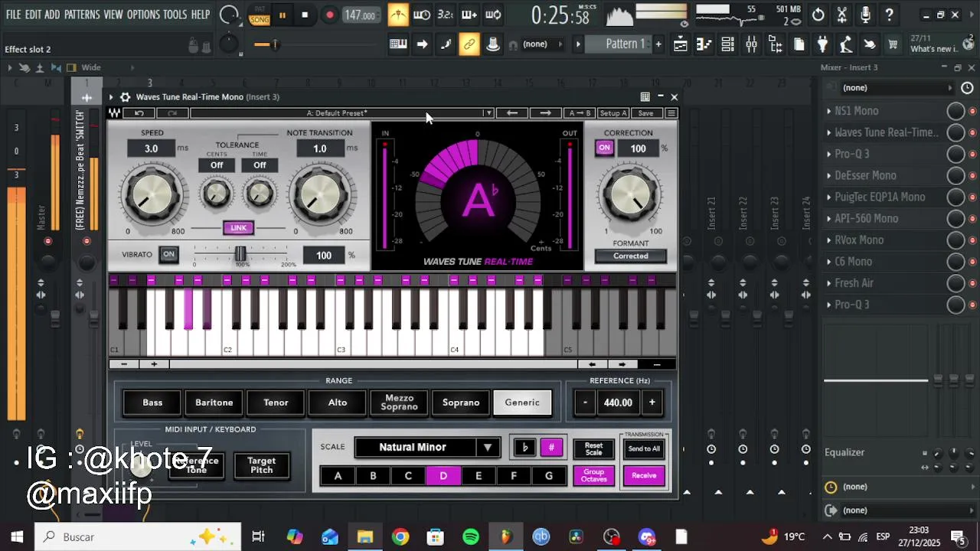Click Send to All transmission button
This screenshot has height=551, width=980.
(644, 449)
